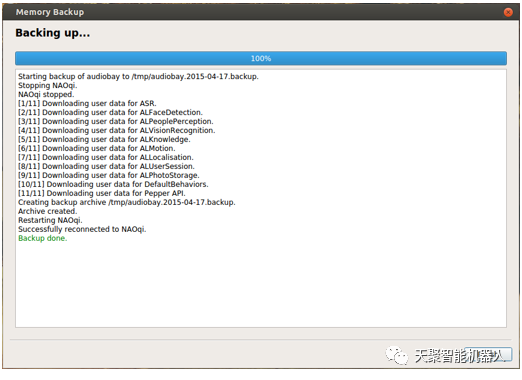The width and height of the screenshot is (522, 380).
Task: Close the Memory Backup dialog window
Action: click(x=508, y=12)
